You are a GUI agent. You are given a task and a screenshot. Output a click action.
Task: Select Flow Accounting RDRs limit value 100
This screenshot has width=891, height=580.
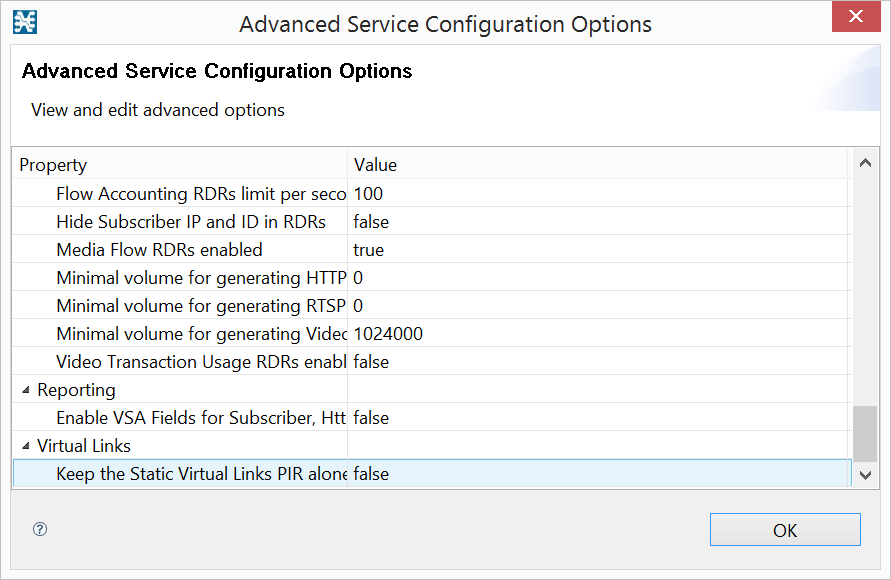click(369, 194)
